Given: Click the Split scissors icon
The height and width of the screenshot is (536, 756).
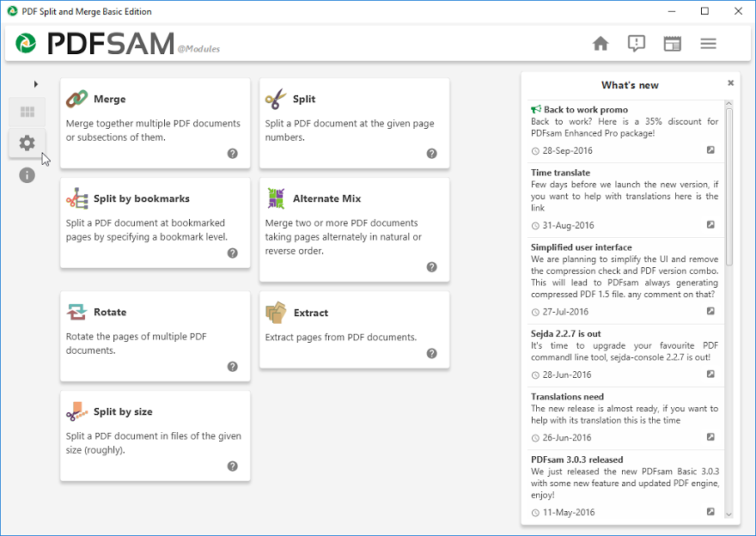Looking at the screenshot, I should coord(276,99).
